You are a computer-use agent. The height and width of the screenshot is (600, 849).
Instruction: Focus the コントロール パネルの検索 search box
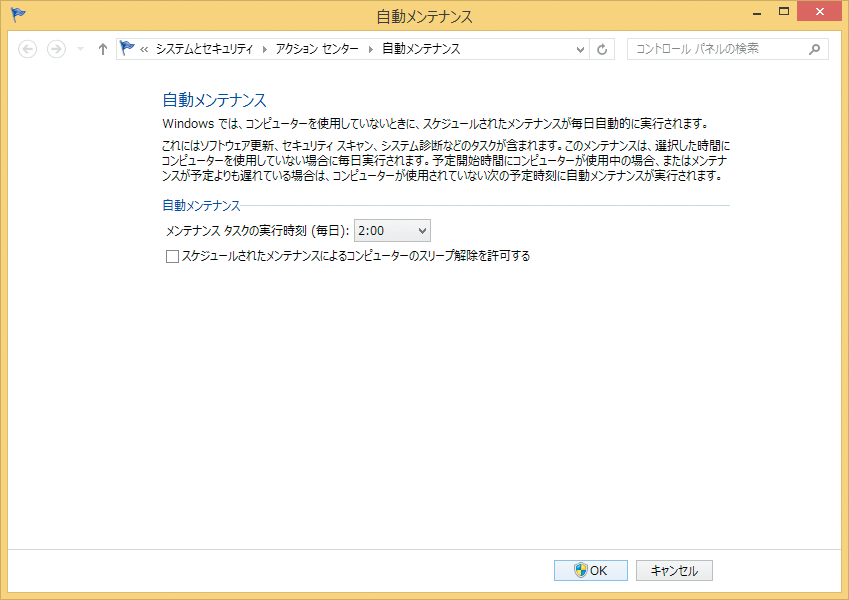point(728,49)
